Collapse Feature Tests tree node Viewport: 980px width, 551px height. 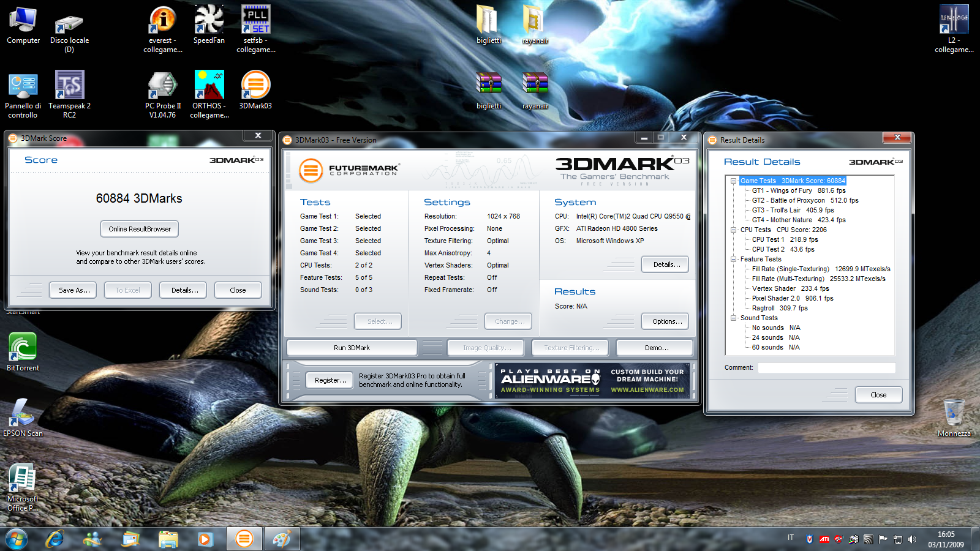pyautogui.click(x=733, y=259)
